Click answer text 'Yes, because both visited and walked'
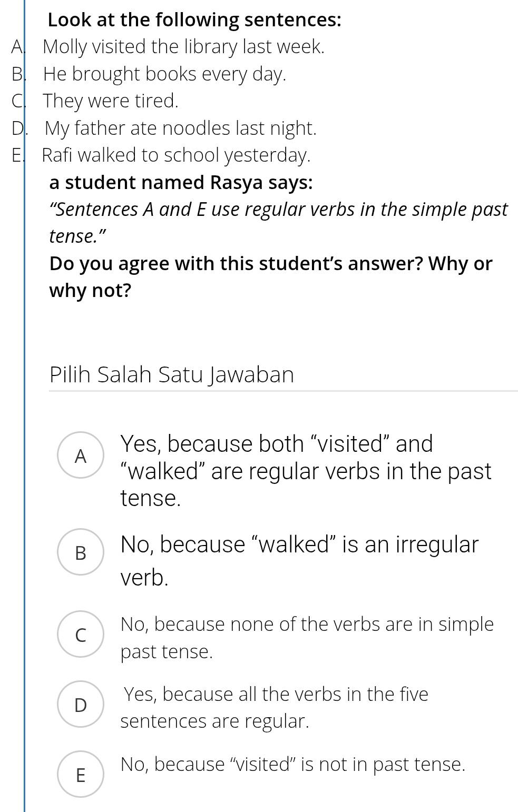Image resolution: width=518 pixels, height=812 pixels. click(306, 471)
